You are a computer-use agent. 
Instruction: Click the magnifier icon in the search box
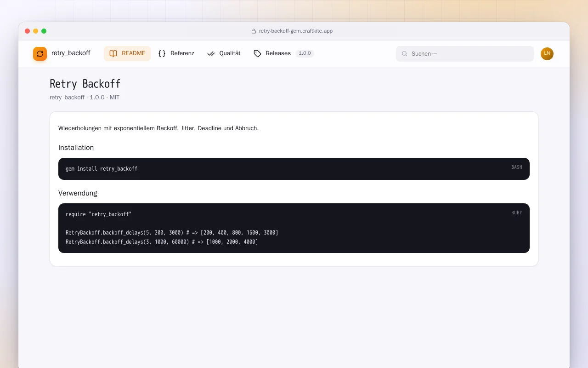405,54
